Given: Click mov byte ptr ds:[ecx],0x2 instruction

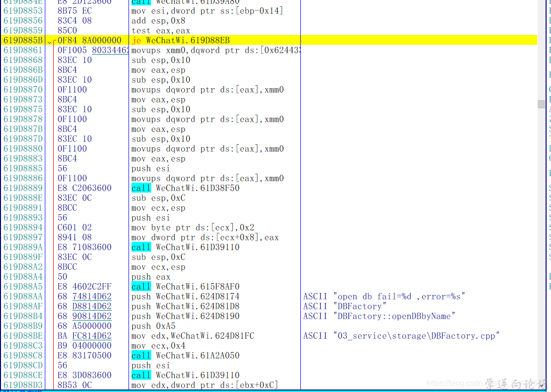Looking at the screenshot, I should click(193, 228).
